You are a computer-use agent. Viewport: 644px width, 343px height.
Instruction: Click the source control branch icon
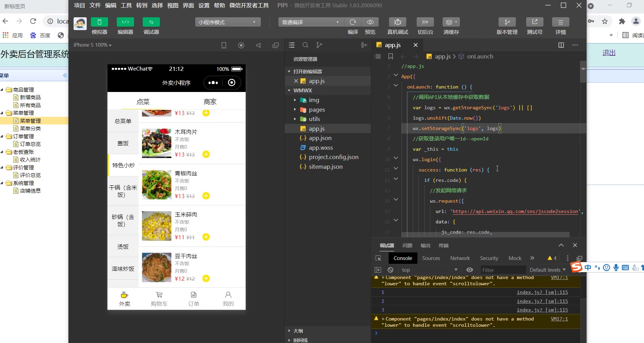pyautogui.click(x=319, y=45)
